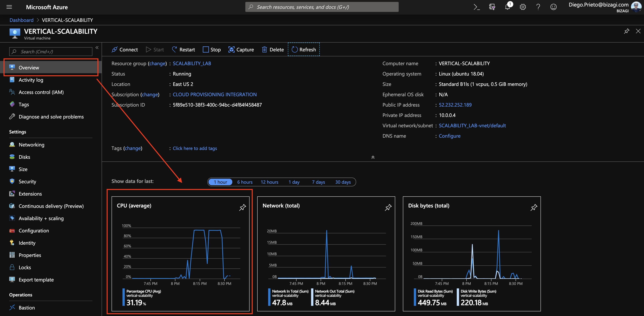644x316 pixels.
Task: Click the feedback smiley icon
Action: tap(554, 7)
